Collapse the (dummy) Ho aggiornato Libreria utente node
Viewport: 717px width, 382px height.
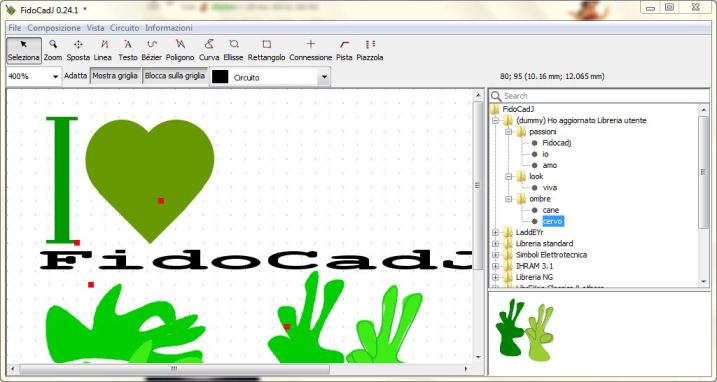coord(495,121)
